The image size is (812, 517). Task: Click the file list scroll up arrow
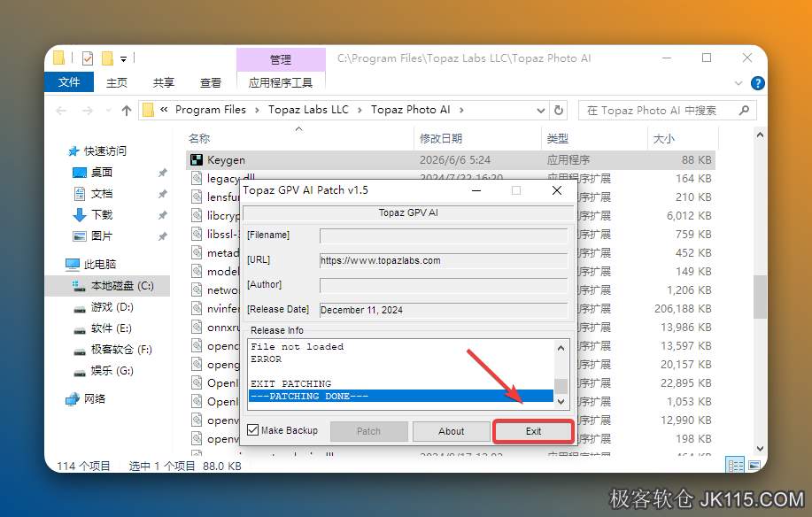(760, 135)
